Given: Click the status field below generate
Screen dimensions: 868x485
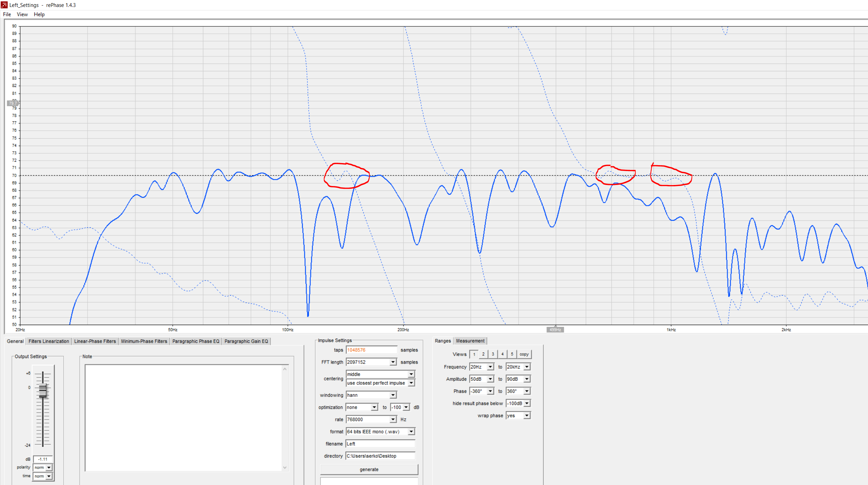Looking at the screenshot, I should (x=369, y=481).
